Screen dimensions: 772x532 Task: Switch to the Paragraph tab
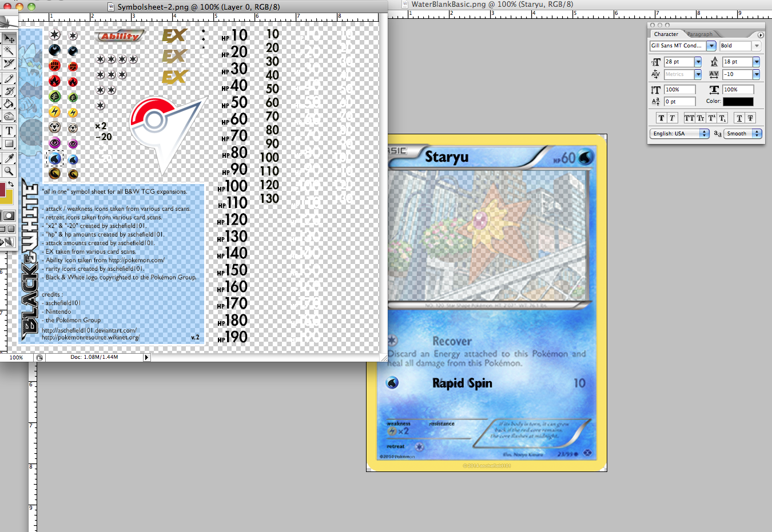[x=700, y=34]
